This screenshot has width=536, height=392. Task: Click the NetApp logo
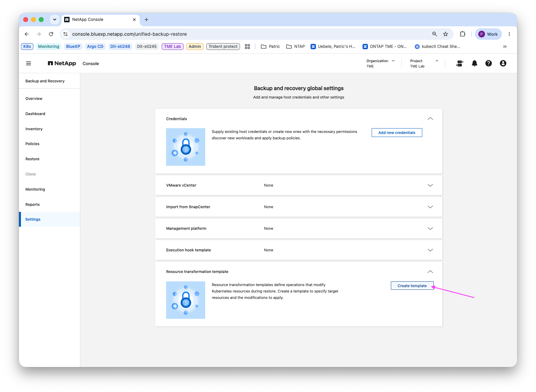pos(62,63)
